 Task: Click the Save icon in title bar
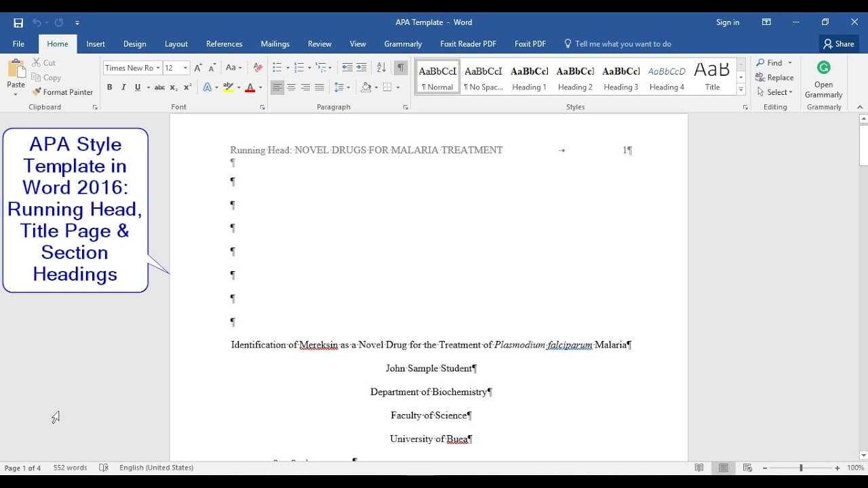(x=18, y=22)
